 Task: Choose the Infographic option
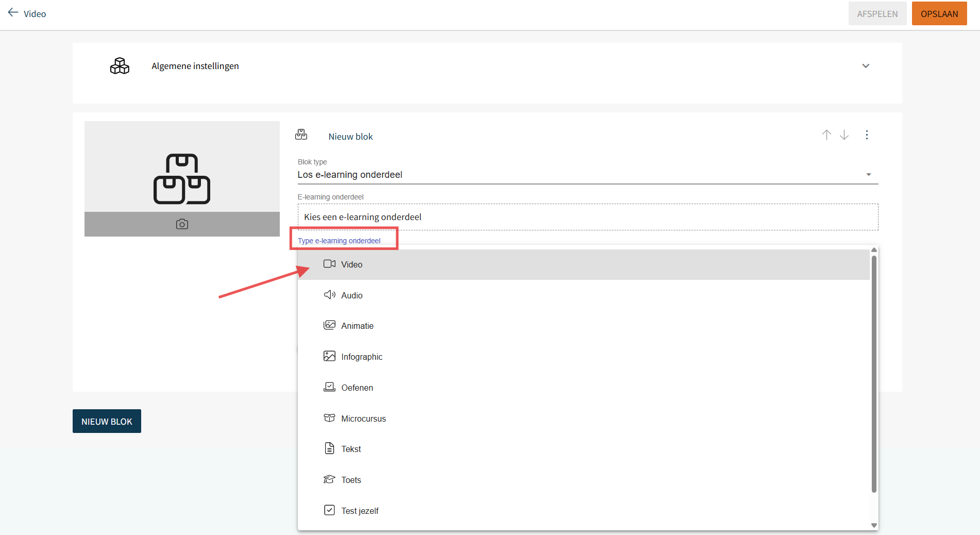[x=362, y=357]
